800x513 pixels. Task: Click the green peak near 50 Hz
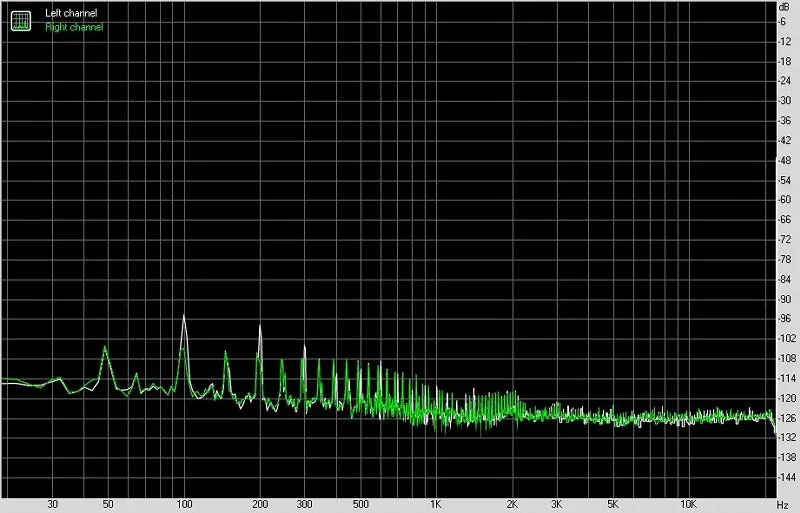(x=105, y=349)
